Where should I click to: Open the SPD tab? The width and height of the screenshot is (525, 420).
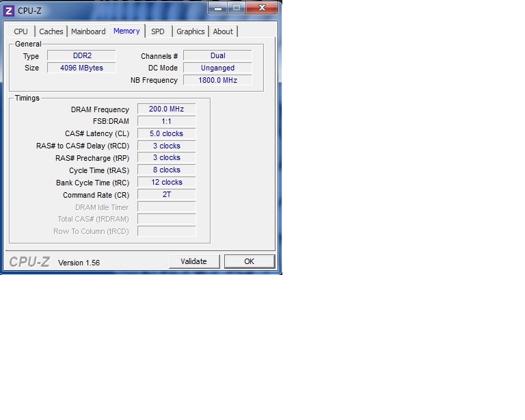tap(158, 31)
